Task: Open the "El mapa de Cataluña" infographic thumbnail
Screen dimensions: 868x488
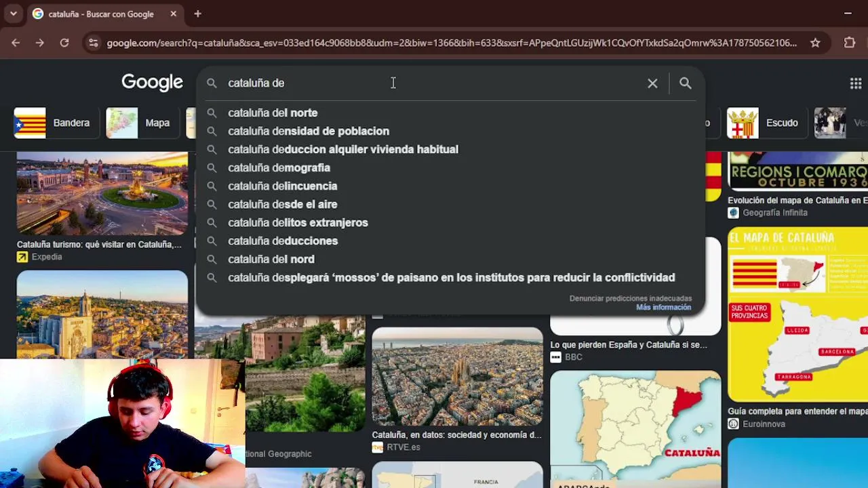Action: [797, 314]
